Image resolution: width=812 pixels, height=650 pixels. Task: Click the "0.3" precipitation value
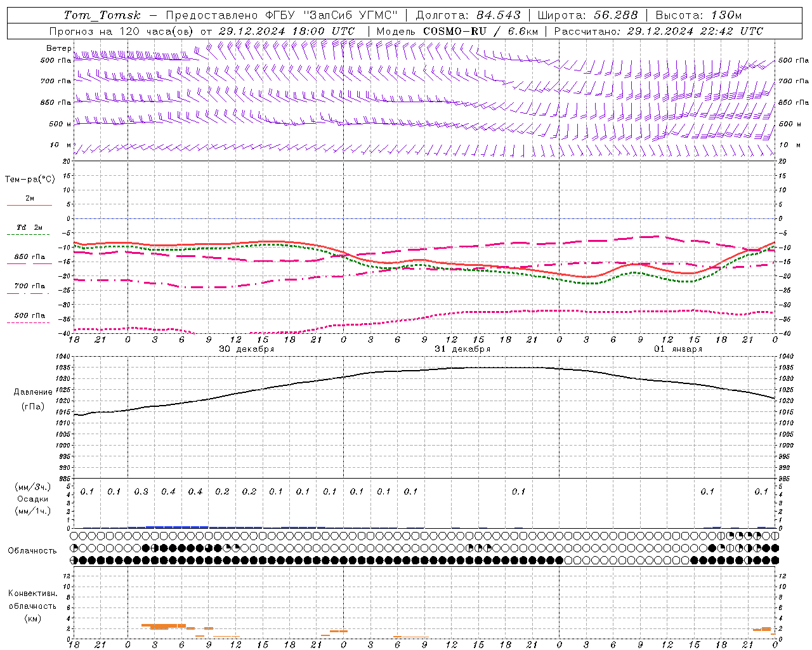141,492
